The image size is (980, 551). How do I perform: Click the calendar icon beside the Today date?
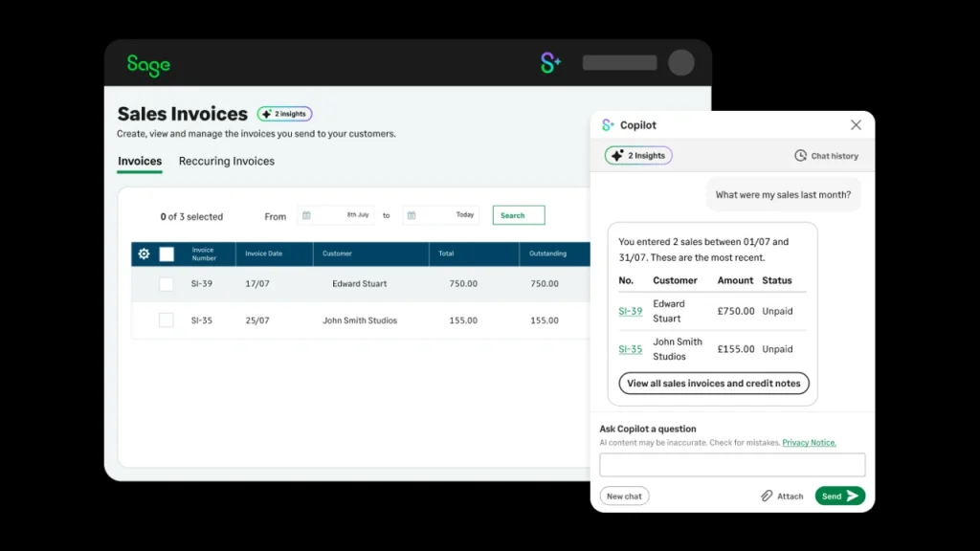(x=412, y=214)
